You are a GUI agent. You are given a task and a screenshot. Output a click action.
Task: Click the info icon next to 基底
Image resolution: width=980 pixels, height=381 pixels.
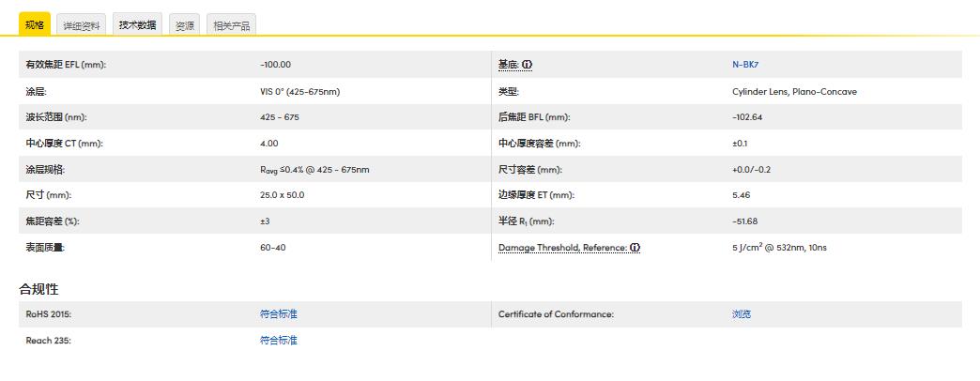pos(528,65)
